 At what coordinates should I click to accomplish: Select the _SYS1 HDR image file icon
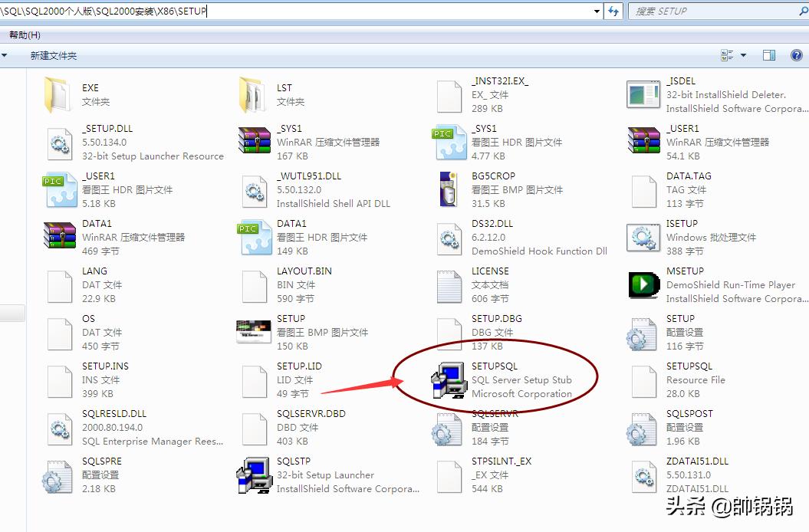(449, 143)
